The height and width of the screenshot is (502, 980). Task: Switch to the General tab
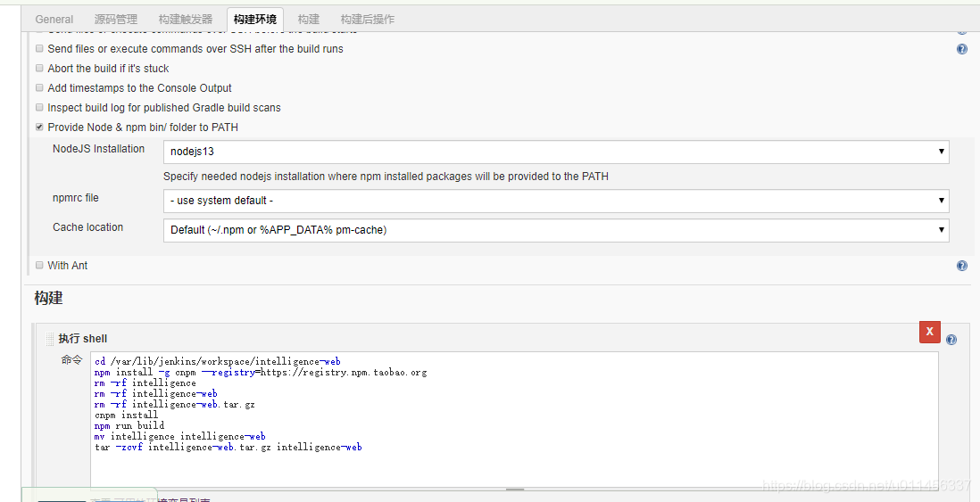[x=54, y=20]
